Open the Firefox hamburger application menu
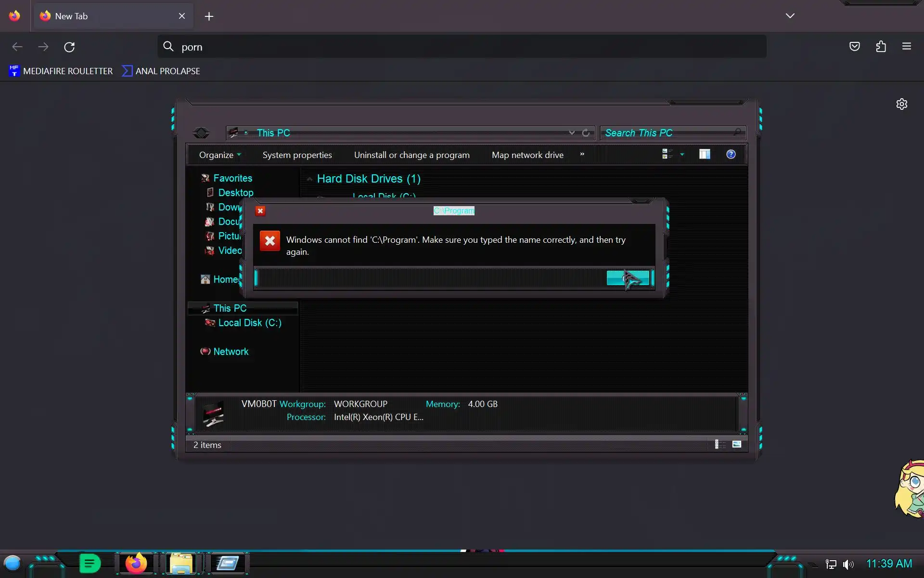The height and width of the screenshot is (578, 924). 906,47
